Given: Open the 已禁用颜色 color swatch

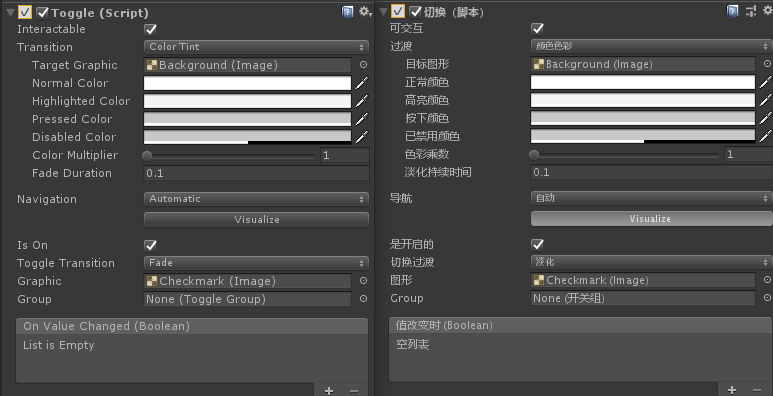Looking at the screenshot, I should pyautogui.click(x=643, y=136).
